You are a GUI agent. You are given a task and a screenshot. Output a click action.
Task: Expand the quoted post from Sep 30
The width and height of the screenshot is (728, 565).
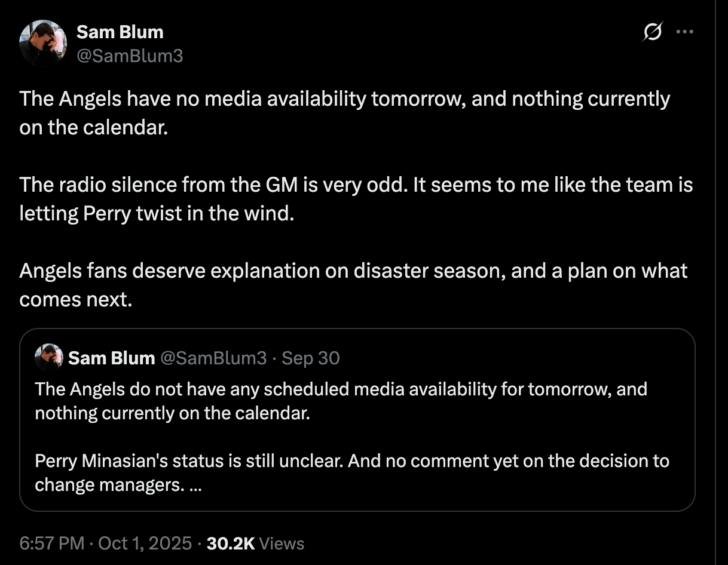coord(359,418)
